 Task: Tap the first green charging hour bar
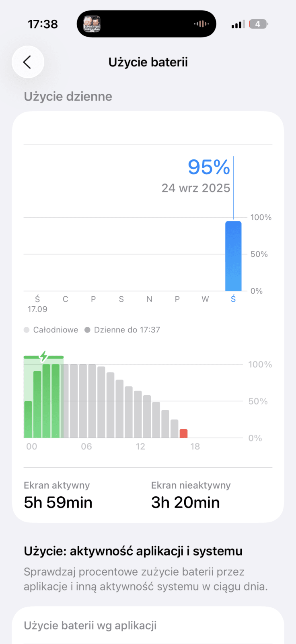coord(28,419)
